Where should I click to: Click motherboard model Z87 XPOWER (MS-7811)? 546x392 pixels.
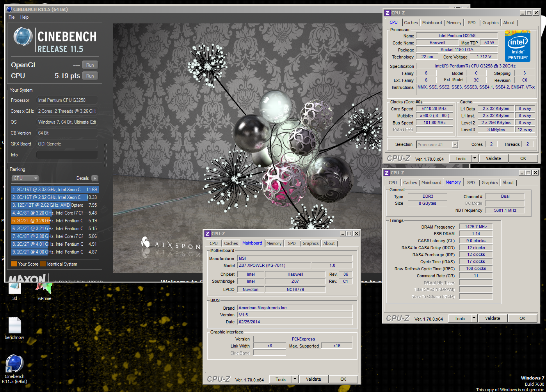tap(274, 265)
